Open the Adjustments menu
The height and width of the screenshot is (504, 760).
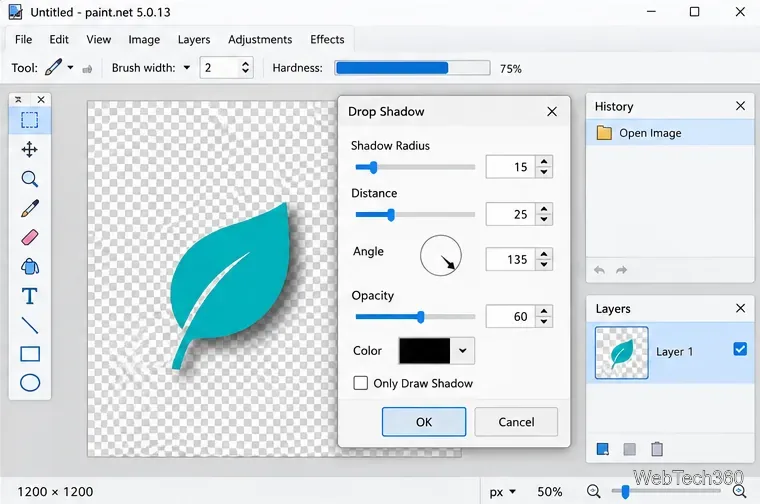260,39
